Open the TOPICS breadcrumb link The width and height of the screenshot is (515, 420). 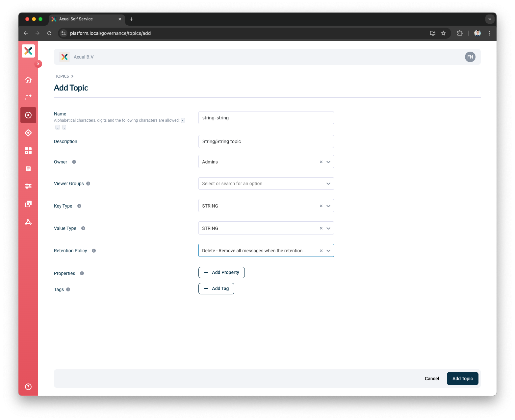tap(62, 76)
